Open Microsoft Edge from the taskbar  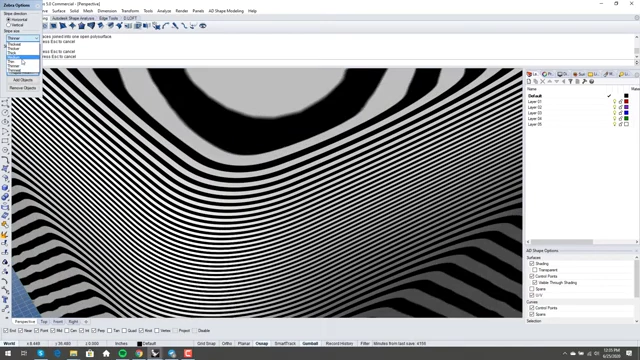click(x=57, y=353)
